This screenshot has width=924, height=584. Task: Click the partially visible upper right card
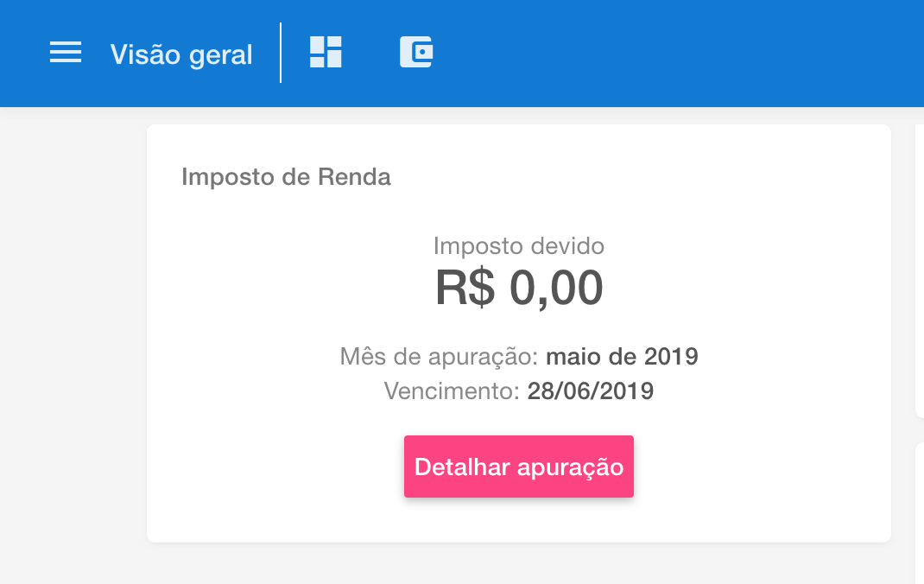click(x=919, y=268)
